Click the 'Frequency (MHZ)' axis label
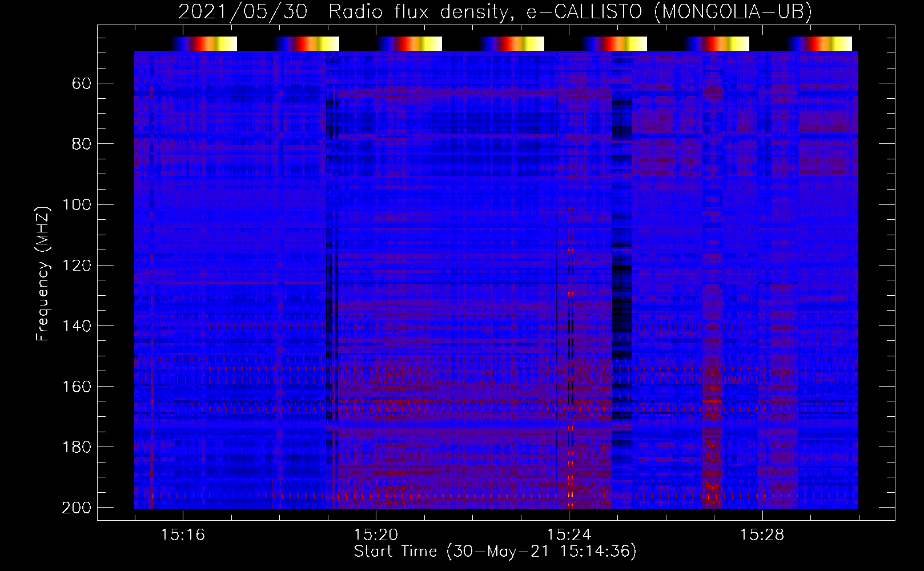 (x=43, y=274)
